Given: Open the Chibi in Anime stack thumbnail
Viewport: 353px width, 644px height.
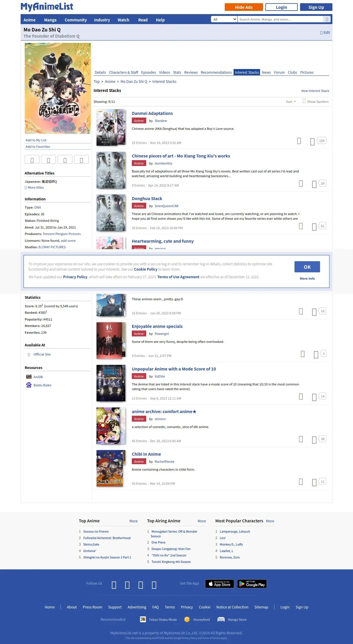Looking at the screenshot, I should coord(111,468).
